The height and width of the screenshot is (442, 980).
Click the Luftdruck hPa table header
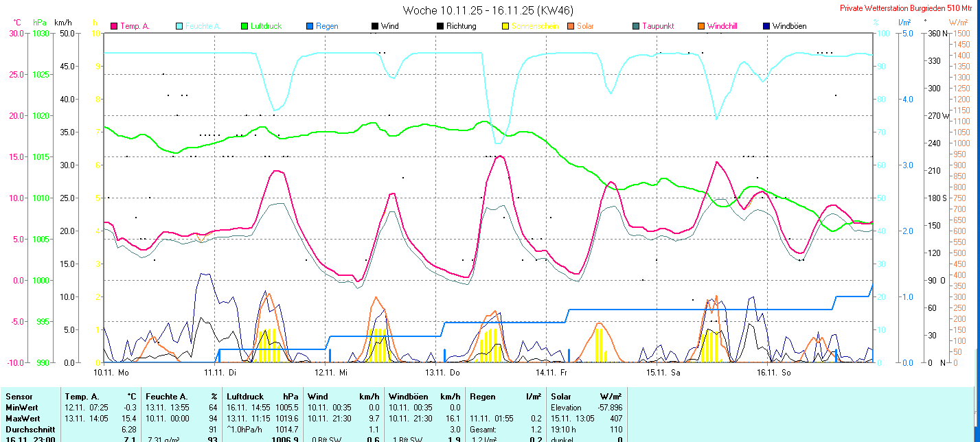[262, 396]
